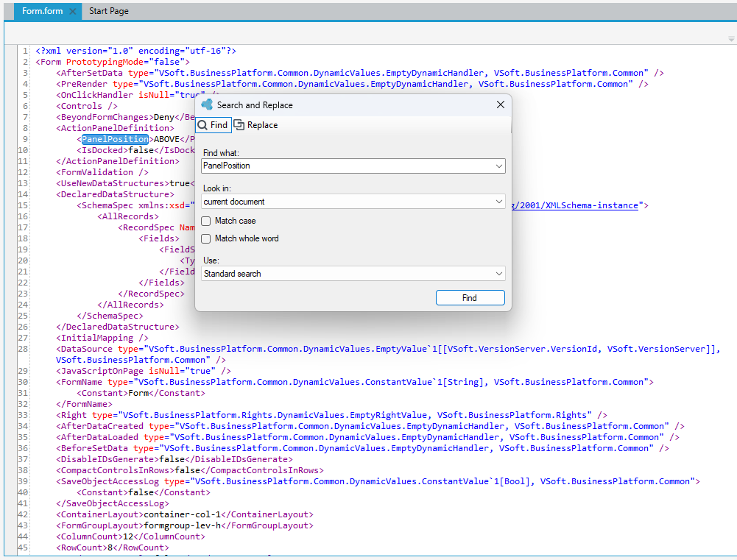Expand the Find what history dropdown

point(499,166)
